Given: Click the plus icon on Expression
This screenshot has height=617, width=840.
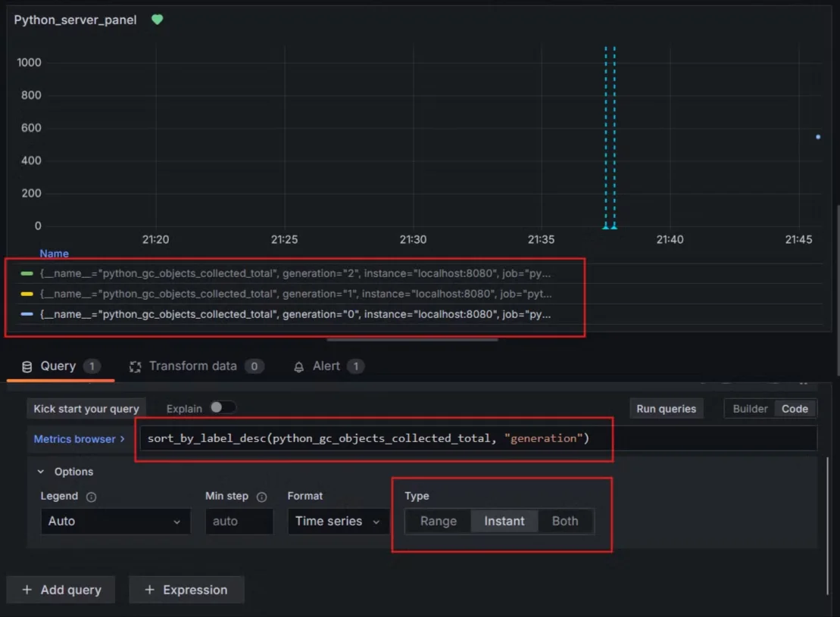Looking at the screenshot, I should point(149,590).
